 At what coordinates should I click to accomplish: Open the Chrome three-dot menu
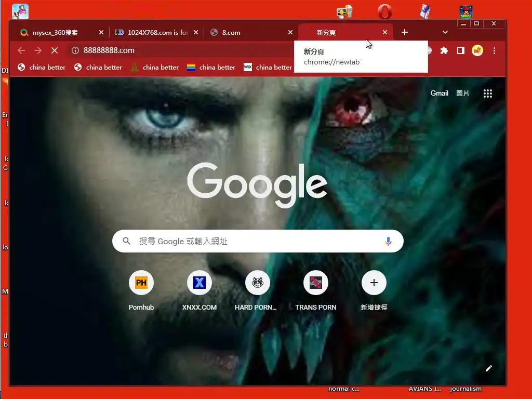tap(495, 50)
